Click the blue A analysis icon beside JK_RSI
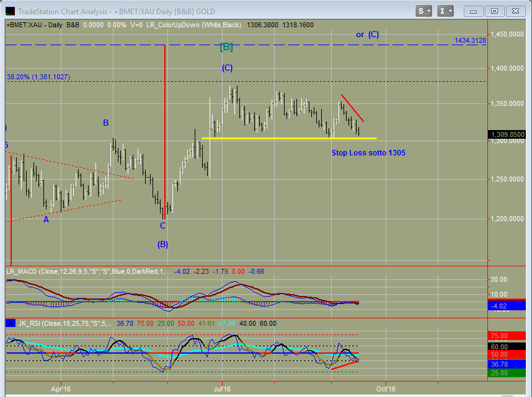Image resolution: width=532 pixels, height=397 pixels. point(11,323)
